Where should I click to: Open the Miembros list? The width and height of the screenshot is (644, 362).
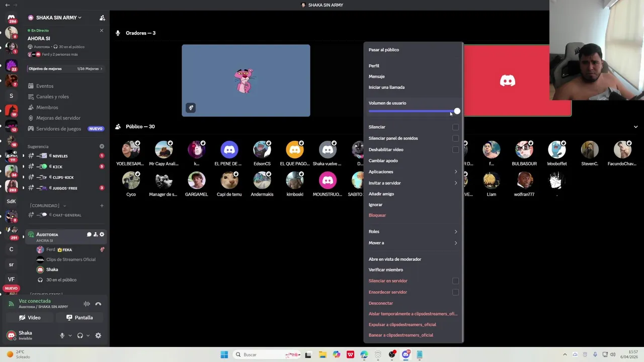47,107
